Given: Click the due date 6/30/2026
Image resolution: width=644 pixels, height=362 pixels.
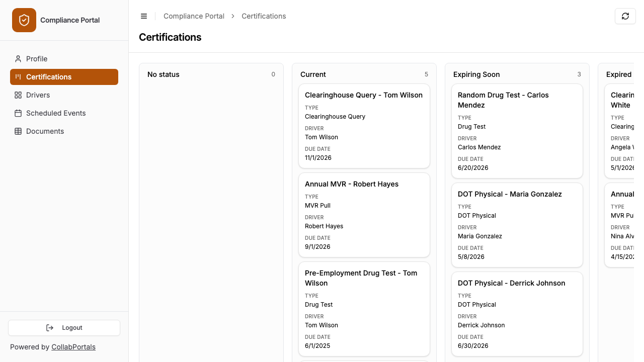Looking at the screenshot, I should 473,346.
